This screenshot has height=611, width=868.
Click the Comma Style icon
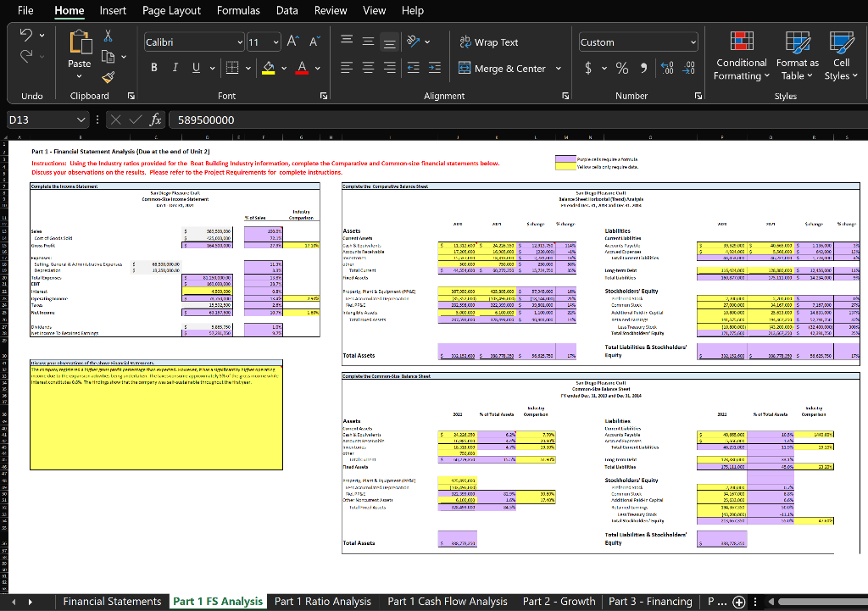click(644, 69)
